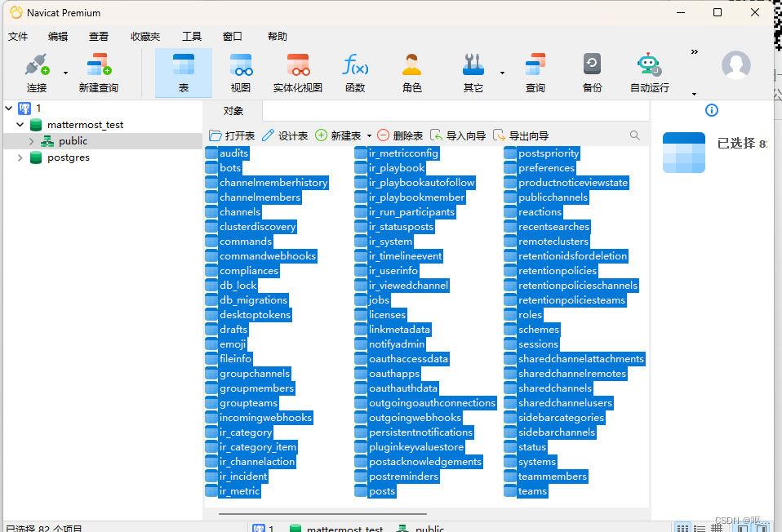Open the 视图 views section

[240, 73]
